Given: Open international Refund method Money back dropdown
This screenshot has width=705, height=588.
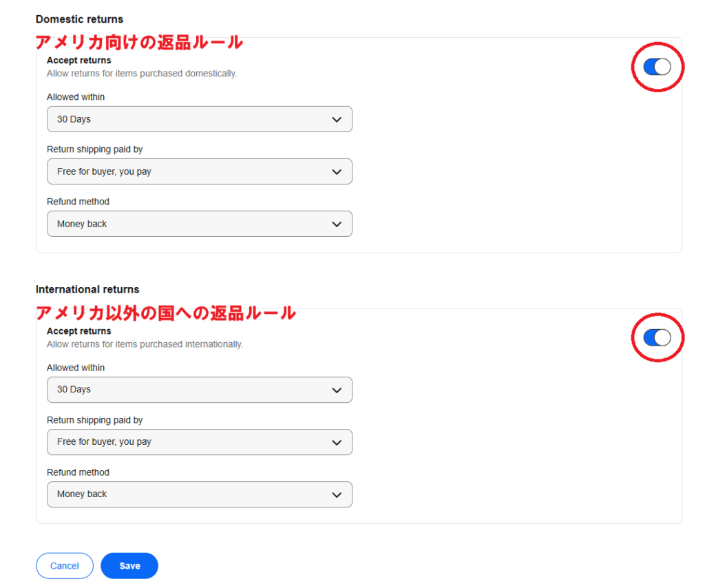Looking at the screenshot, I should 199,494.
